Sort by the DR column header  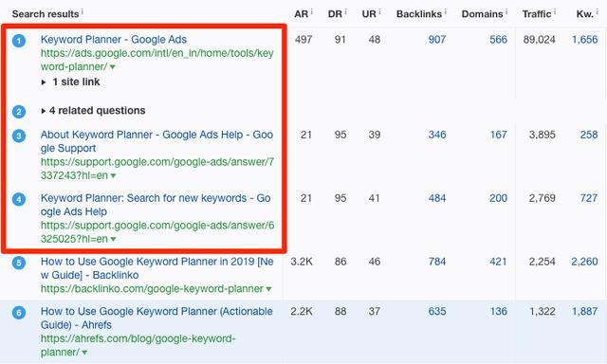[x=335, y=14]
